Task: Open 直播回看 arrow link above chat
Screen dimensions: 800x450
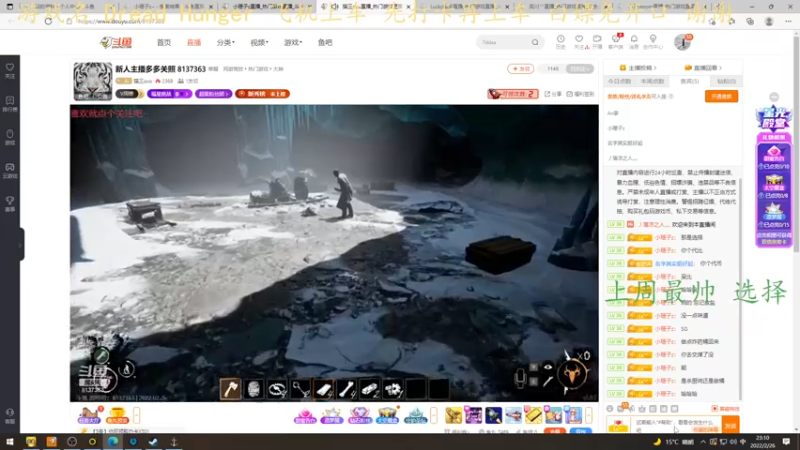Action: (704, 68)
